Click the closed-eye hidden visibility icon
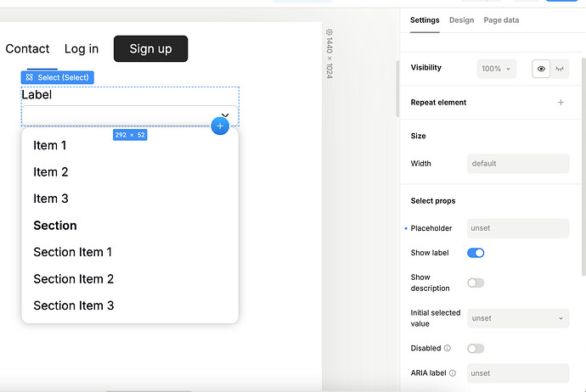Viewport: 586px width, 392px height. [x=560, y=69]
